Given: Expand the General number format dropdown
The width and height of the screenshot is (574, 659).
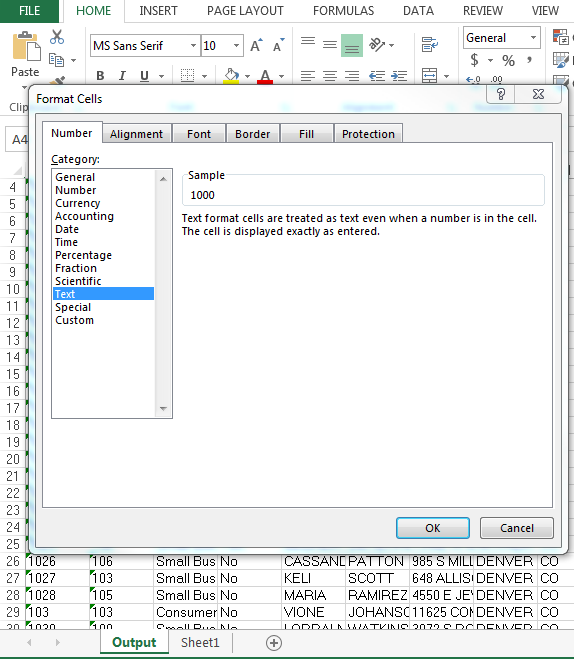Looking at the screenshot, I should tap(533, 38).
